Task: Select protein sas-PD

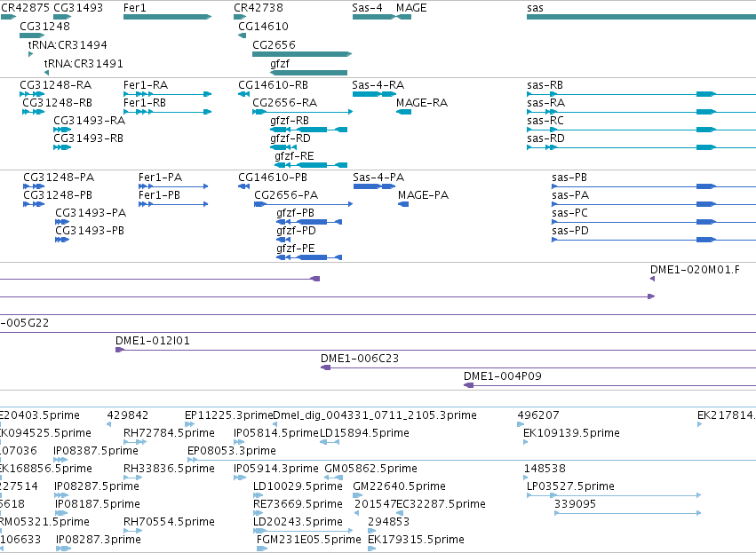Action: [654, 240]
